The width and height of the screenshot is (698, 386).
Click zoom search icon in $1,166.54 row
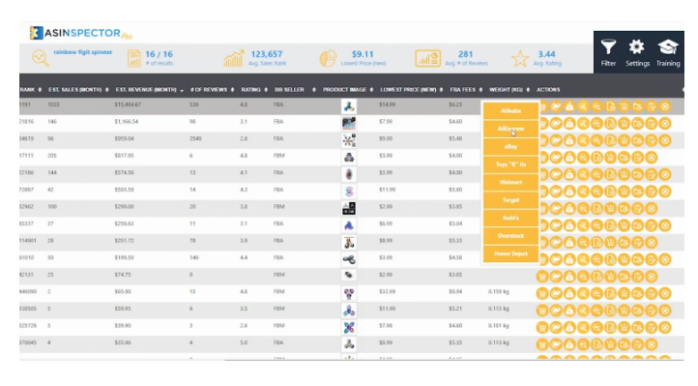pyautogui.click(x=597, y=123)
